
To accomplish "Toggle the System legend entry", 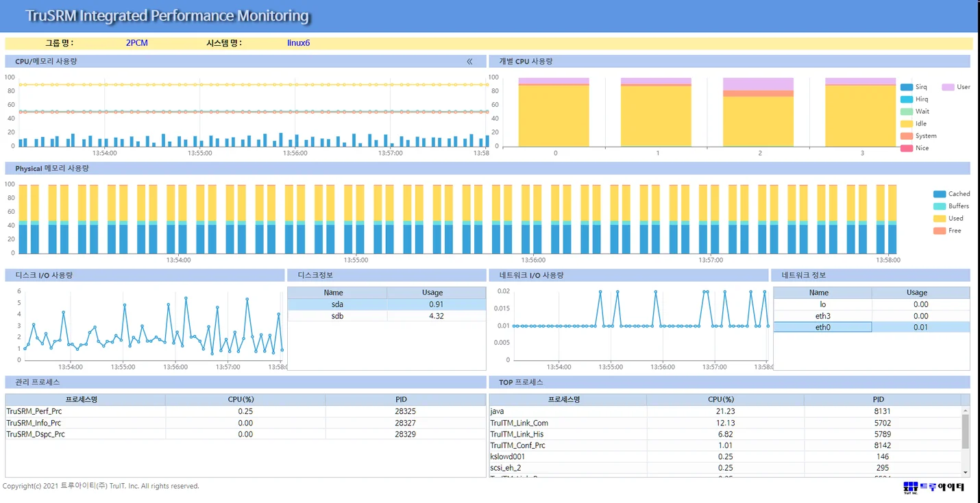I will [x=918, y=136].
